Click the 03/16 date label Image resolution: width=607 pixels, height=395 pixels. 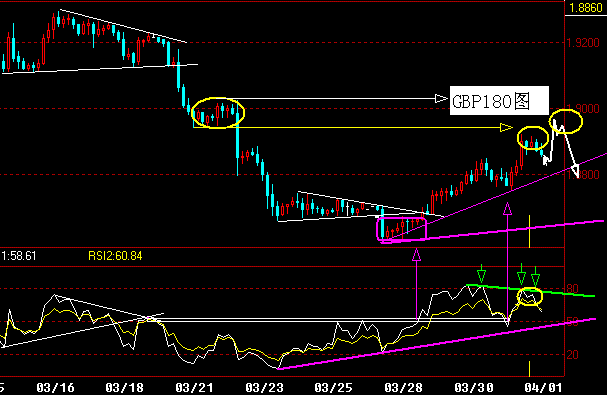tap(55, 387)
